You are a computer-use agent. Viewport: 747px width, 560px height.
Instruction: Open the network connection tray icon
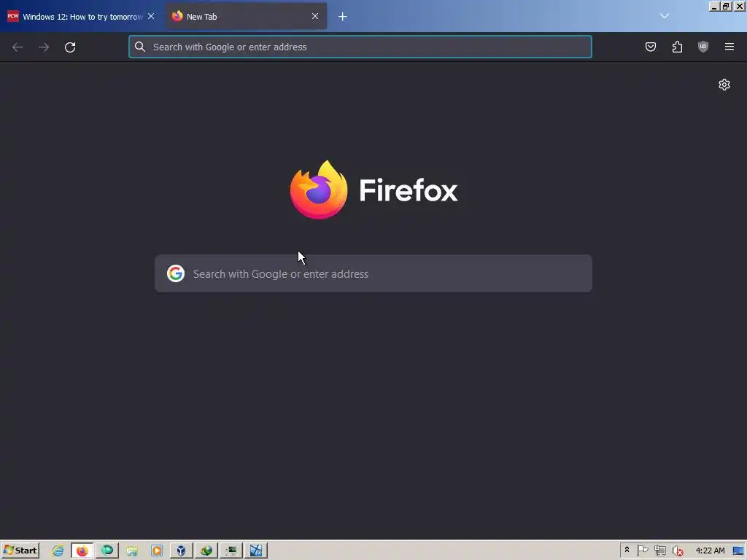659,551
